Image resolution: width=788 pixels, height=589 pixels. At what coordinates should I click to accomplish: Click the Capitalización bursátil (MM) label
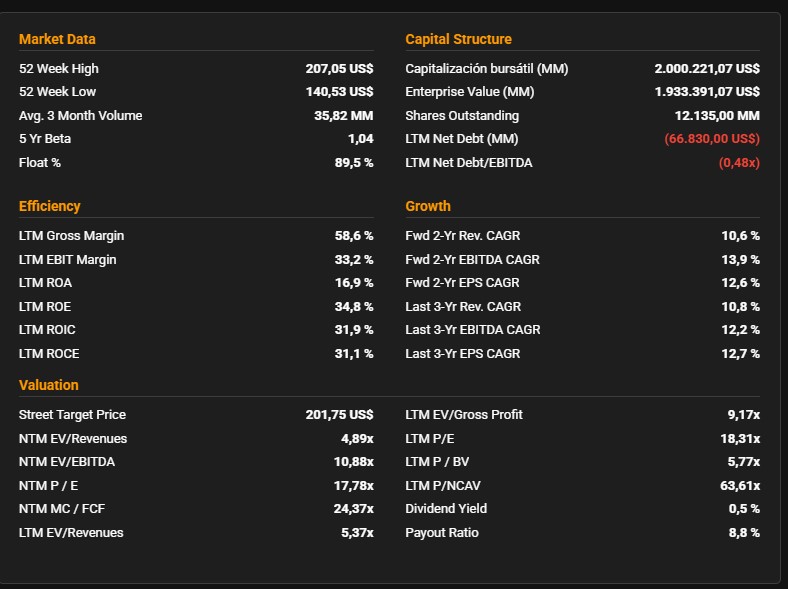coord(486,69)
